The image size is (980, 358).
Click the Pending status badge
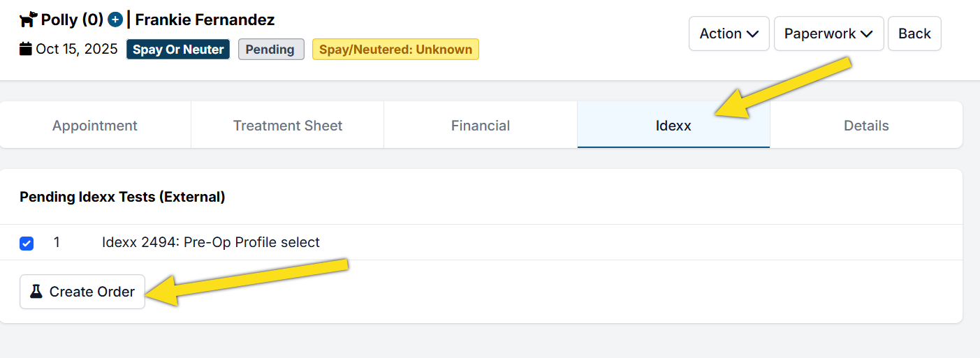point(271,50)
